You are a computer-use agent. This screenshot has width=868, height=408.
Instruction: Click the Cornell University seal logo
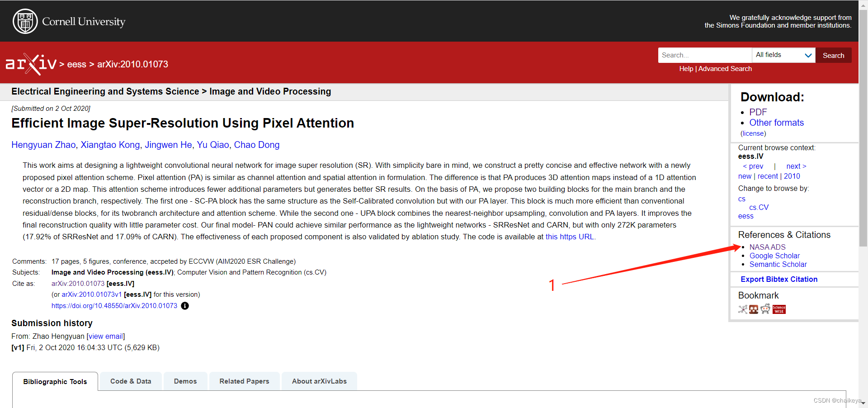click(x=25, y=21)
